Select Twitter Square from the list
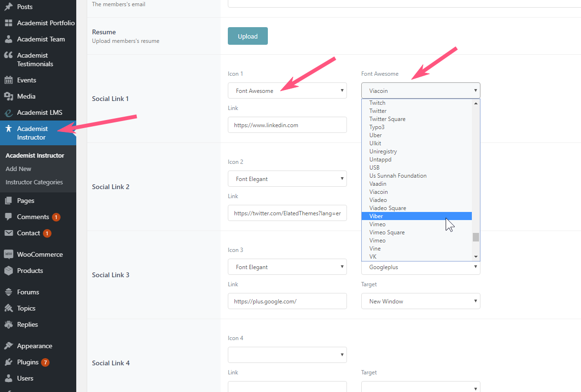The image size is (581, 392). 417,119
